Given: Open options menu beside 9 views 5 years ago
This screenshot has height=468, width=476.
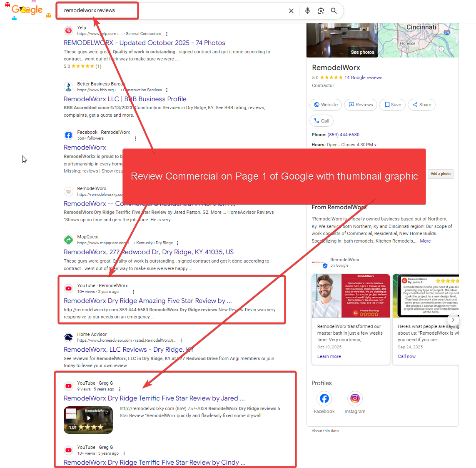Looking at the screenshot, I should [x=120, y=389].
